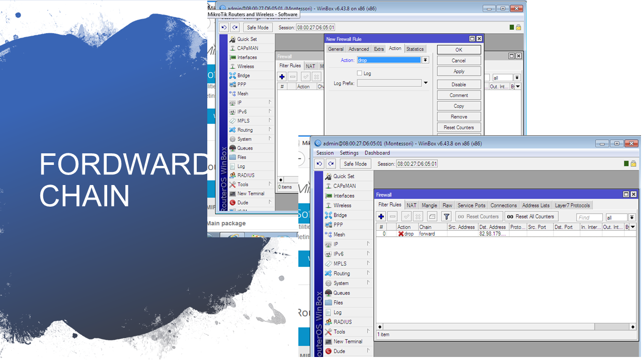Click the Apply button in New Firewall Rule
Image resolution: width=644 pixels, height=362 pixels.
click(x=459, y=71)
